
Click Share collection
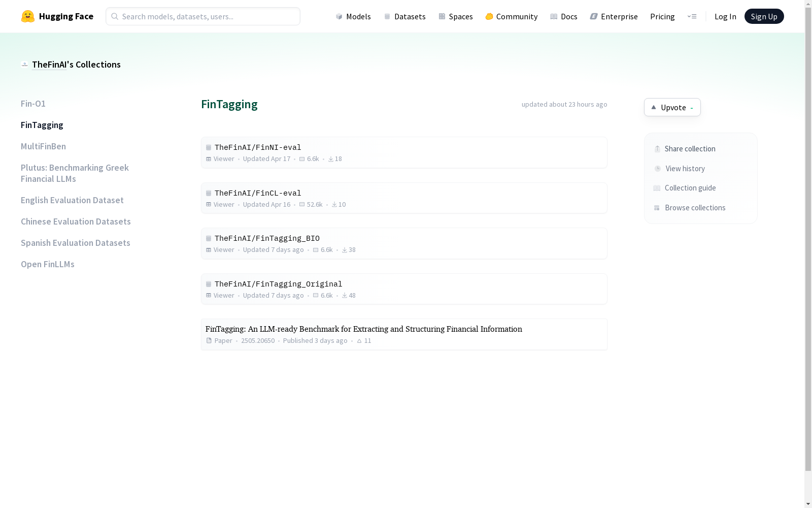[x=685, y=149]
